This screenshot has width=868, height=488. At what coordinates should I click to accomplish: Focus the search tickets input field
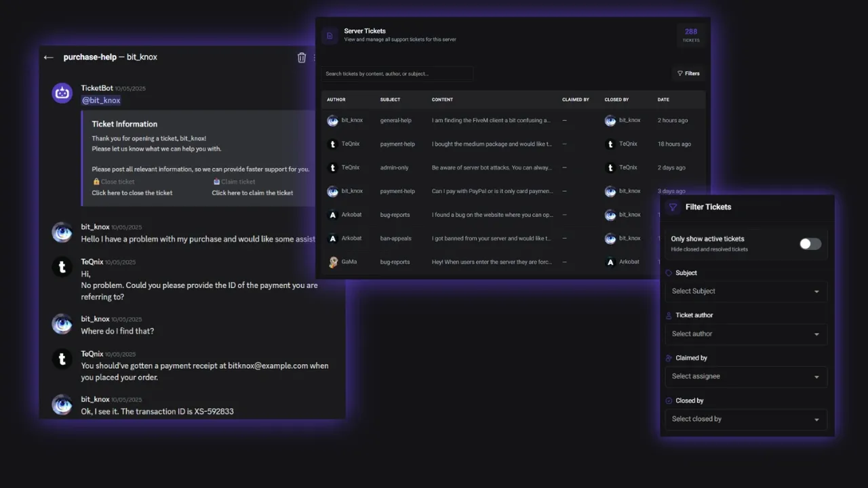click(397, 74)
